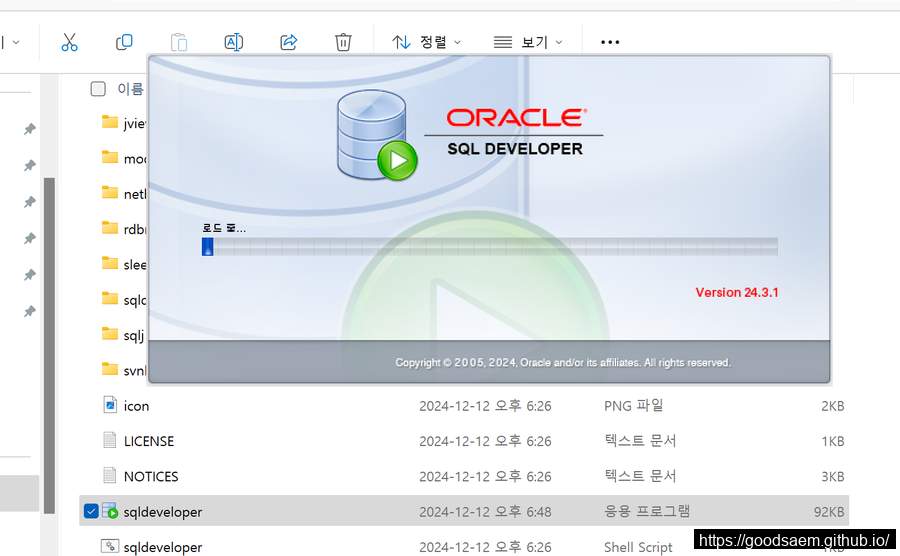Click the icon PNG file icon
This screenshot has height=556, width=900.
tap(110, 405)
